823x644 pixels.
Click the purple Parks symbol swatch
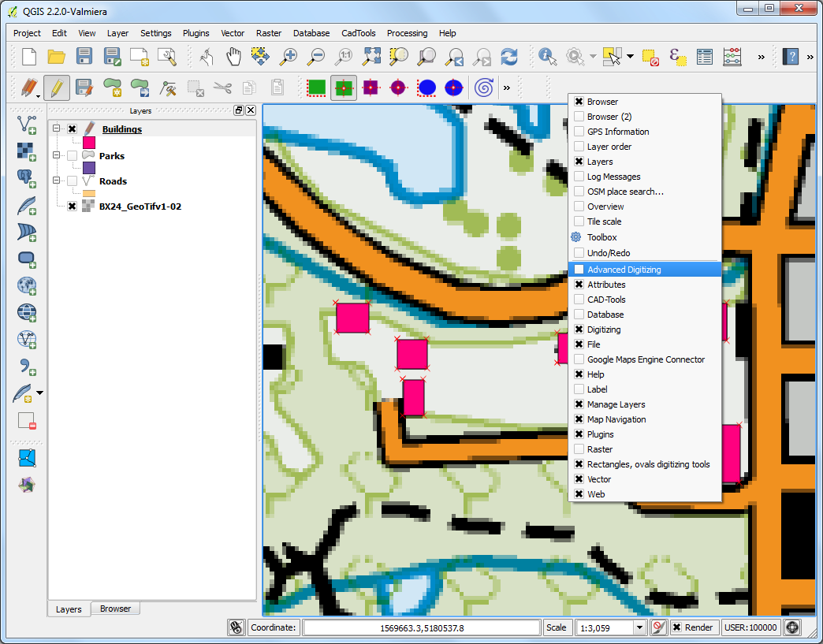coord(89,168)
